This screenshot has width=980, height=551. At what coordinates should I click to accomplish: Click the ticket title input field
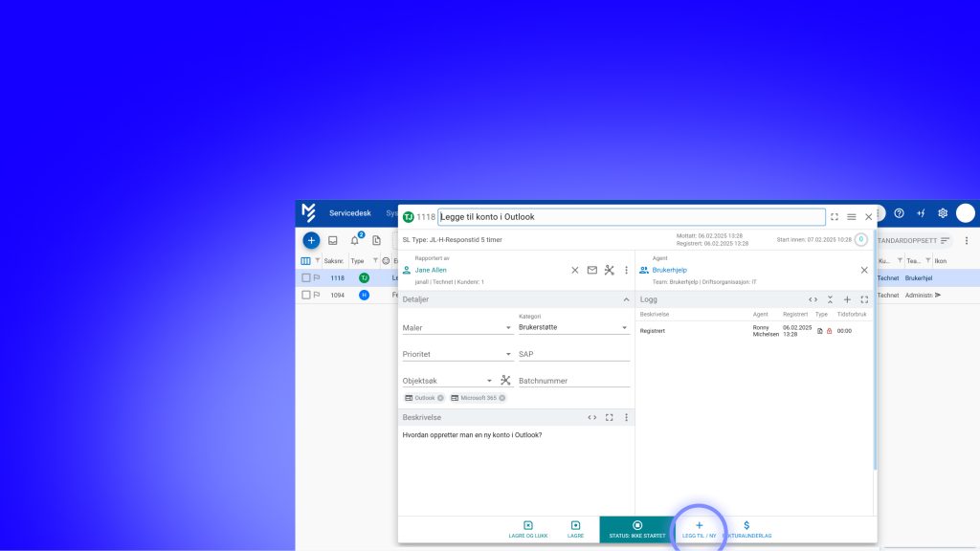click(632, 217)
